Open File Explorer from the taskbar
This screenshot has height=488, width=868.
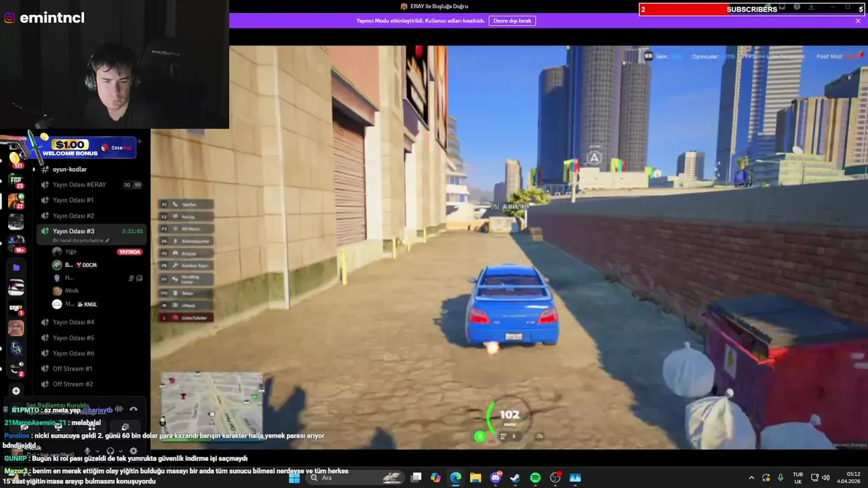475,478
